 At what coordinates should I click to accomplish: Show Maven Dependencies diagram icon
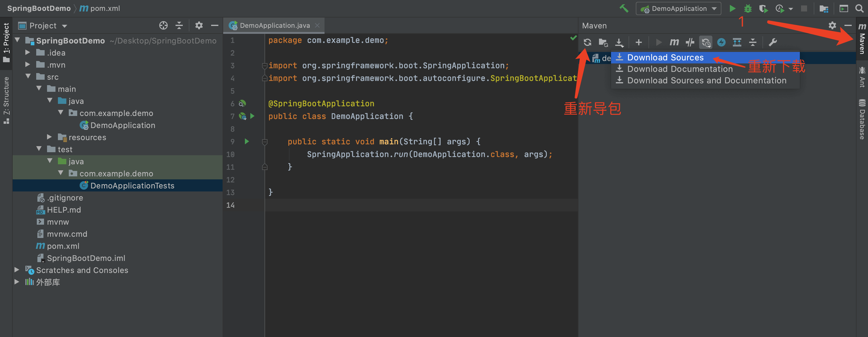[737, 42]
